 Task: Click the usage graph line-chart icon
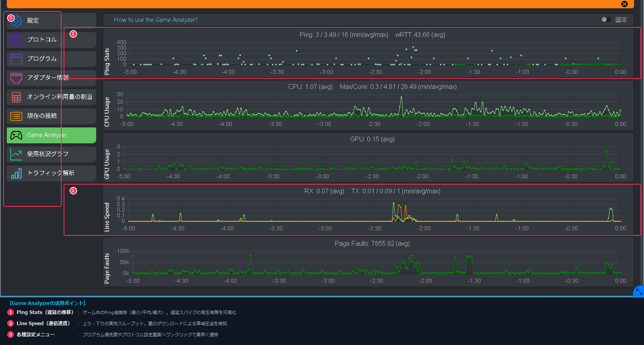pyautogui.click(x=16, y=154)
